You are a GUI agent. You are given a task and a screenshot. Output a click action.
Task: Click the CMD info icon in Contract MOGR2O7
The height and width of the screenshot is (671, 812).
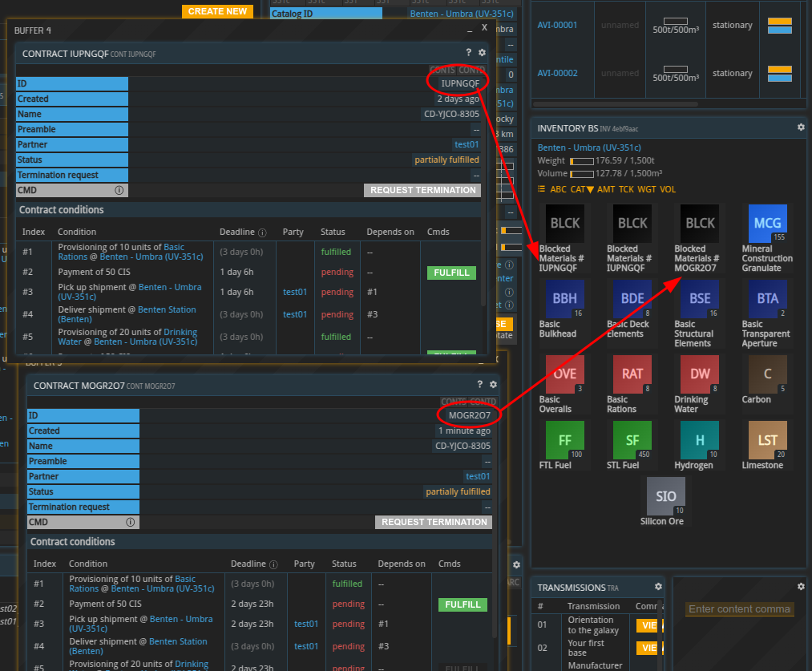130,522
